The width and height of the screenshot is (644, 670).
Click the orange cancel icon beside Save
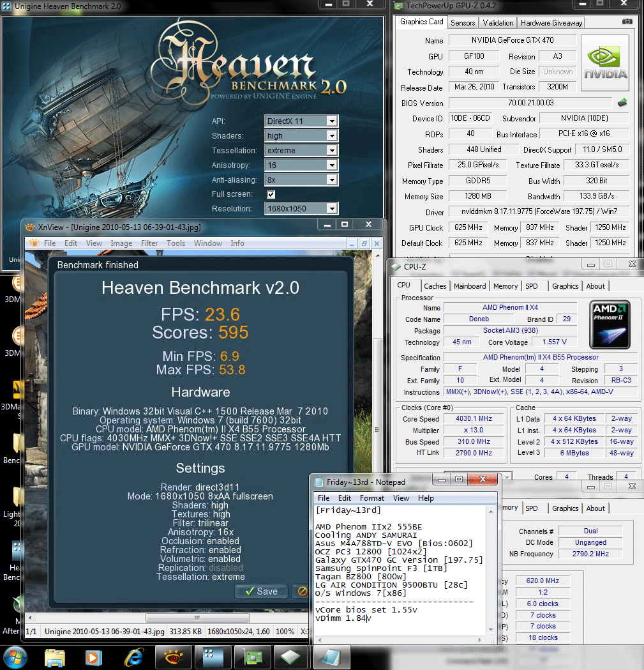[x=302, y=591]
